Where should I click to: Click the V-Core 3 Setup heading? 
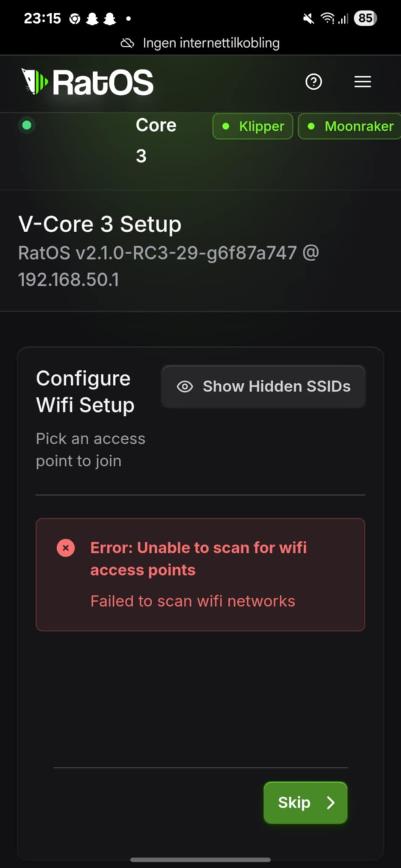[100, 224]
